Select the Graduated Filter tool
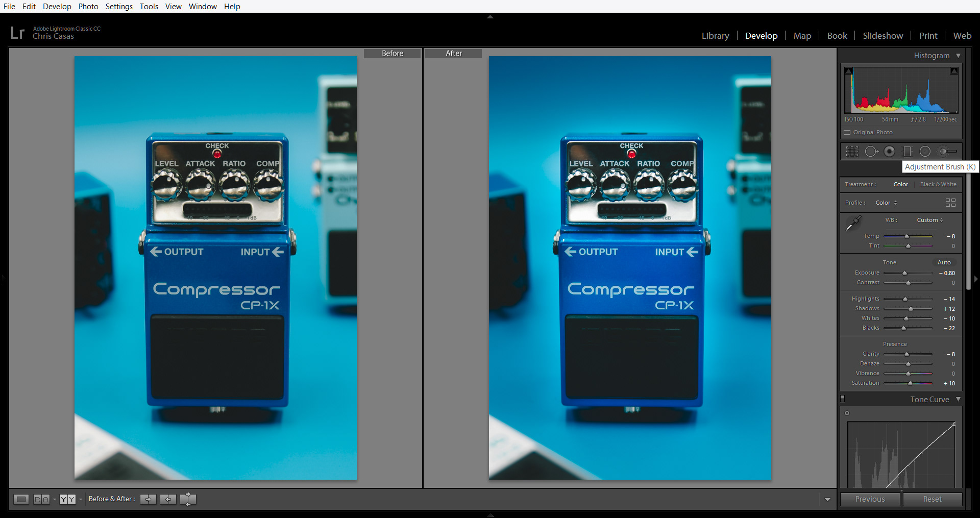This screenshot has height=518, width=980. [x=907, y=152]
